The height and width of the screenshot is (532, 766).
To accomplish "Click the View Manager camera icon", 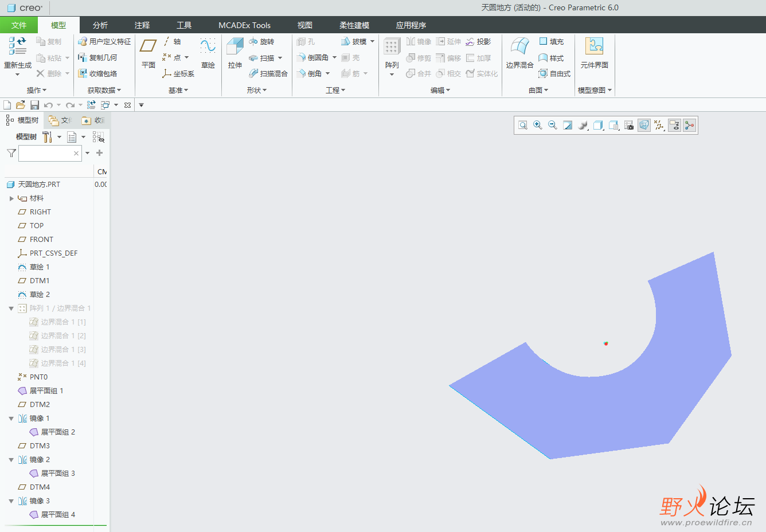I will click(x=629, y=126).
